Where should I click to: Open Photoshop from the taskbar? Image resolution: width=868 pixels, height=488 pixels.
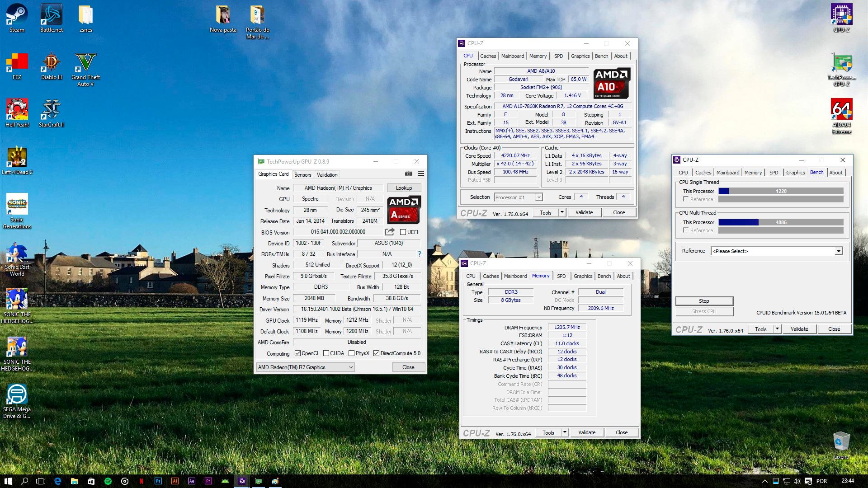(x=158, y=481)
